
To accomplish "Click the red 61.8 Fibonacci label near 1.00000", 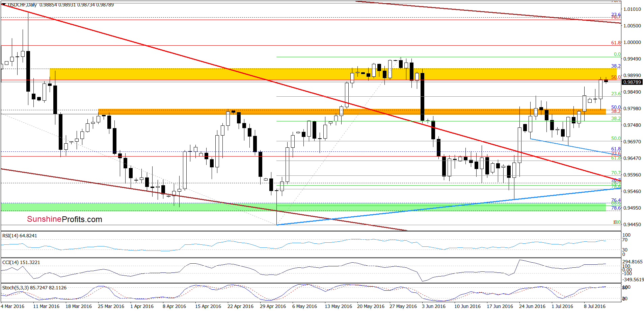I will 616,43.
